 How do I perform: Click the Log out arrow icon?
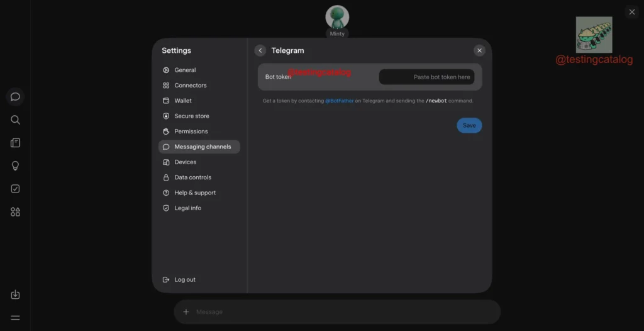(166, 279)
